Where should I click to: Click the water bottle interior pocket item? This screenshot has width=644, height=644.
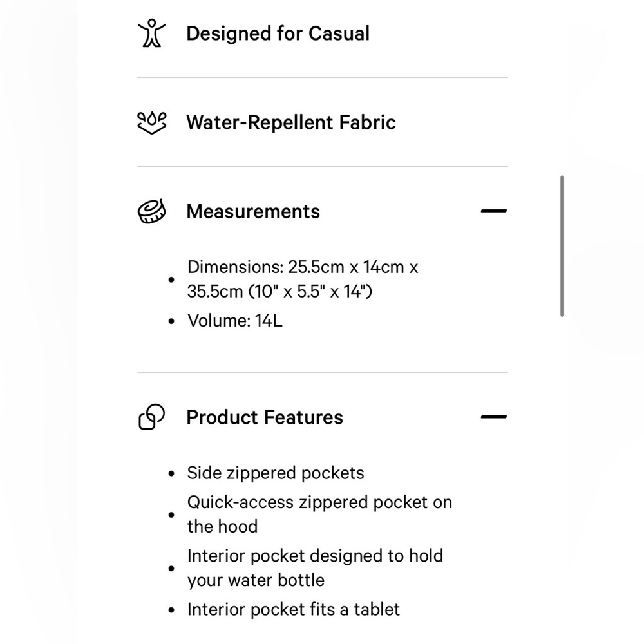pyautogui.click(x=315, y=568)
